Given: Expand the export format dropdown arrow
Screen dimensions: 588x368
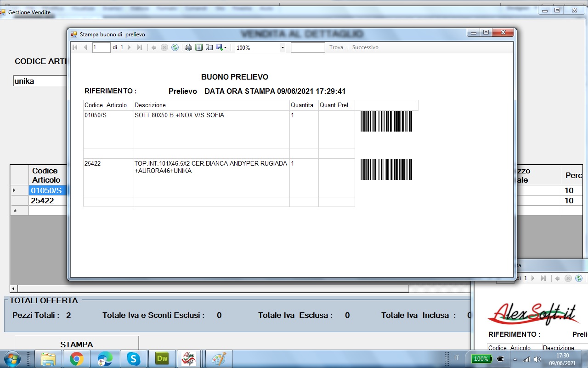Looking at the screenshot, I should [x=226, y=48].
